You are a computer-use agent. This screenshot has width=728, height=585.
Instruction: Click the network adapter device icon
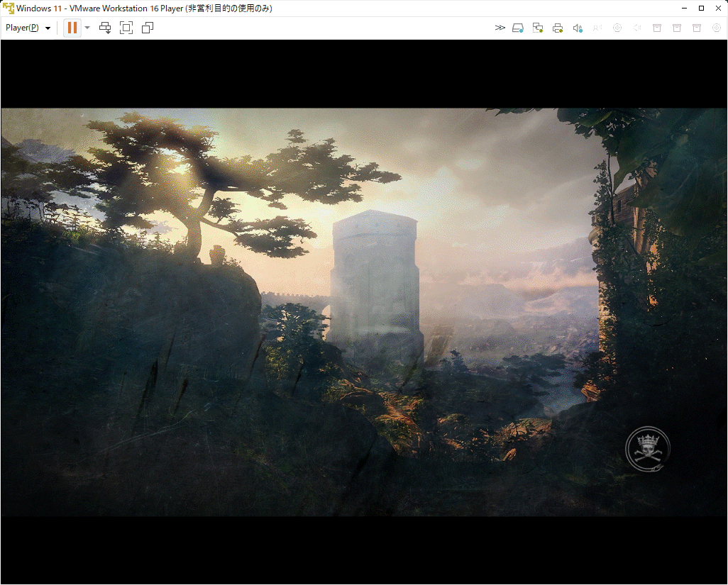[x=538, y=28]
